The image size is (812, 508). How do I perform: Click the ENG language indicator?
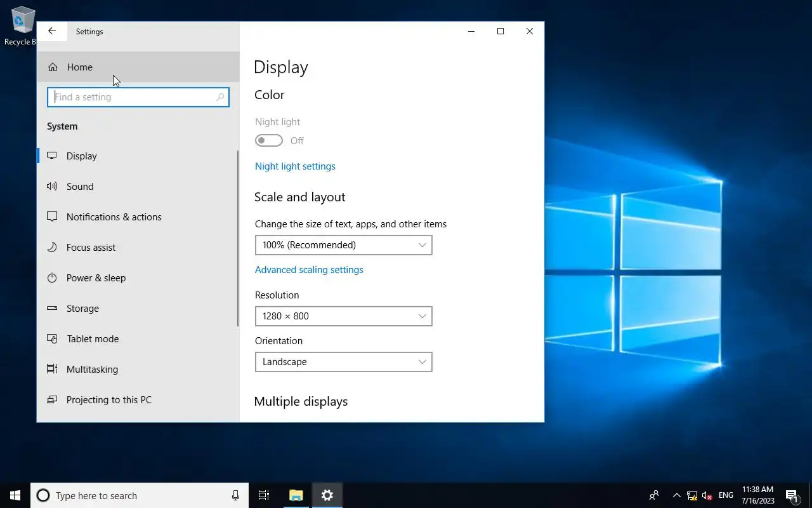(726, 495)
